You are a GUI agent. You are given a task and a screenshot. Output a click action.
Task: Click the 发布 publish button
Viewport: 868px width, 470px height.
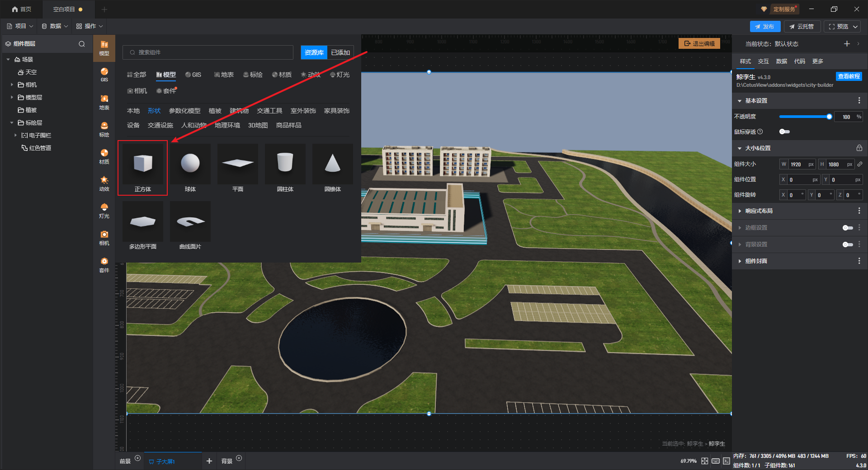pos(764,27)
